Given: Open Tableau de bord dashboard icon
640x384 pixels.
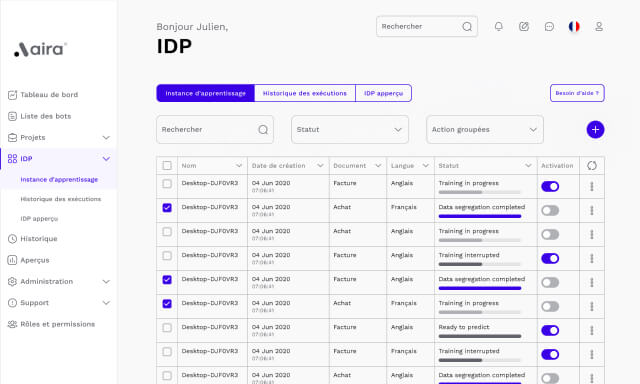Looking at the screenshot, I should point(12,95).
